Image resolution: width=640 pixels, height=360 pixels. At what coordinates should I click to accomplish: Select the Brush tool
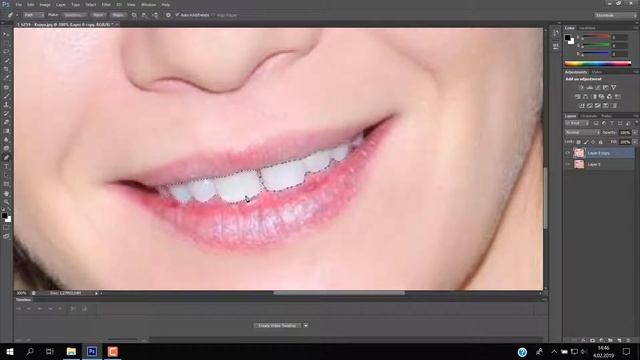tap(6, 96)
